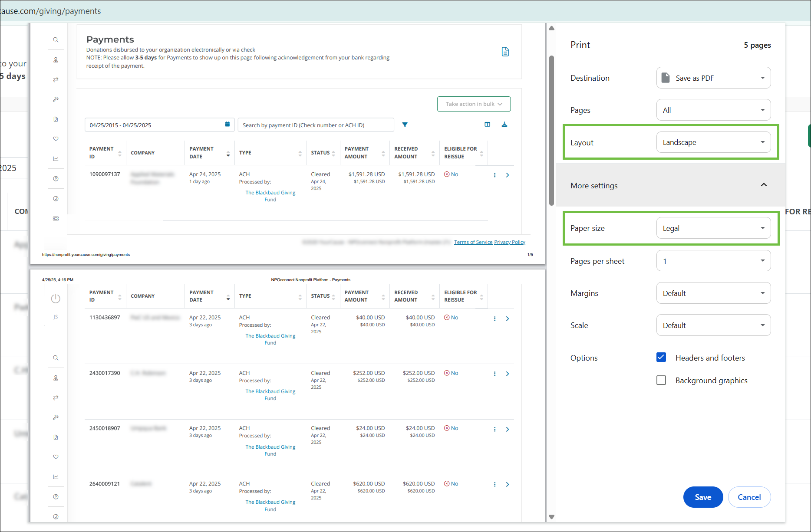Click the payment ID search field
Viewport: 811px width, 532px height.
[316, 125]
